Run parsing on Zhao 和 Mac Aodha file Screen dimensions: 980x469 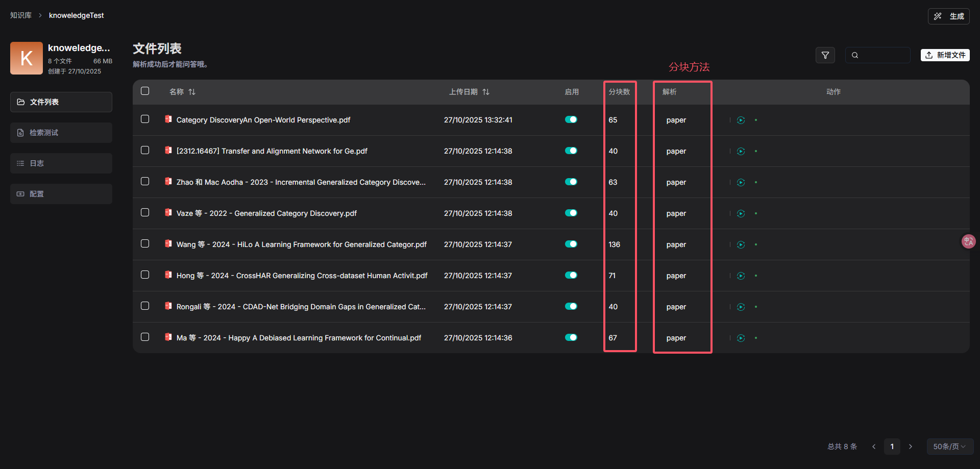point(741,183)
